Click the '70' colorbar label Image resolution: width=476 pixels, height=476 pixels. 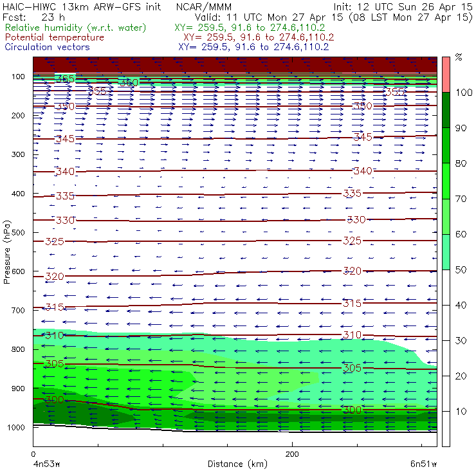click(461, 199)
